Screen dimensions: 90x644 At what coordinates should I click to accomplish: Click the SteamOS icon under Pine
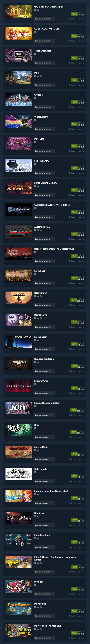pyautogui.click(x=41, y=76)
